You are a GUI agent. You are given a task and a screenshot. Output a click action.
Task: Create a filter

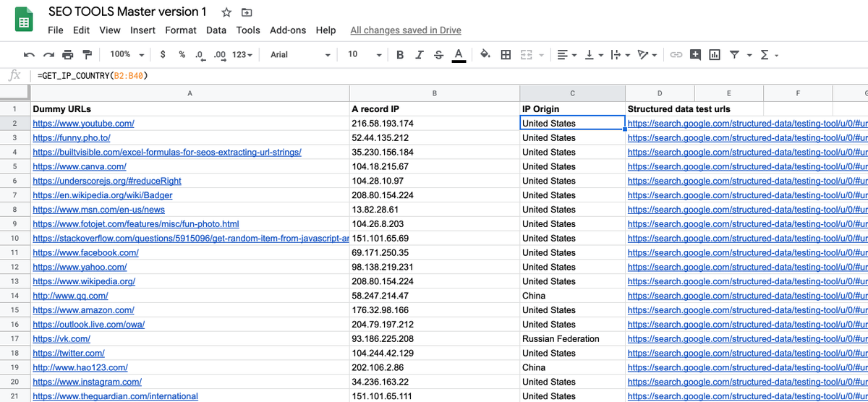tap(734, 54)
